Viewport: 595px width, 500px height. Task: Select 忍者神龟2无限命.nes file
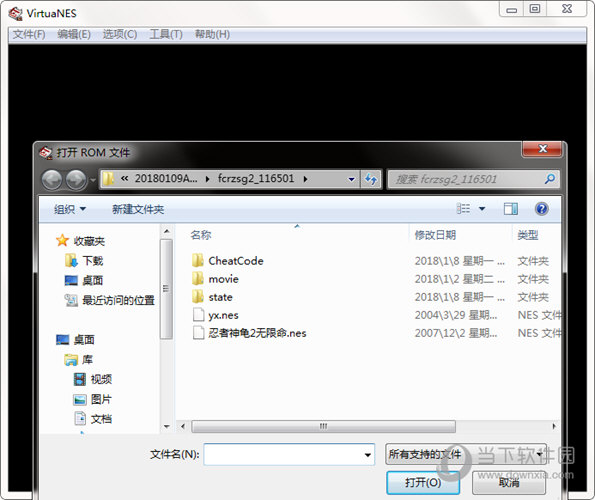257,333
